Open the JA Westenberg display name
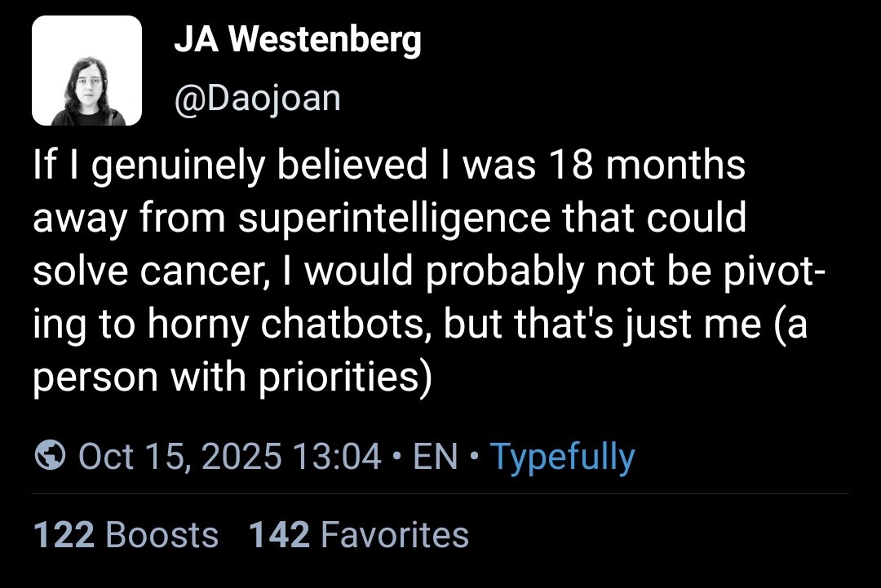The height and width of the screenshot is (588, 881). coord(298,41)
